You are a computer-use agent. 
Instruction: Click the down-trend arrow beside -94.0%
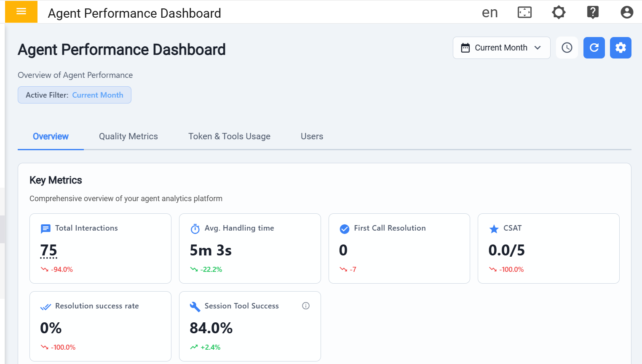click(44, 269)
